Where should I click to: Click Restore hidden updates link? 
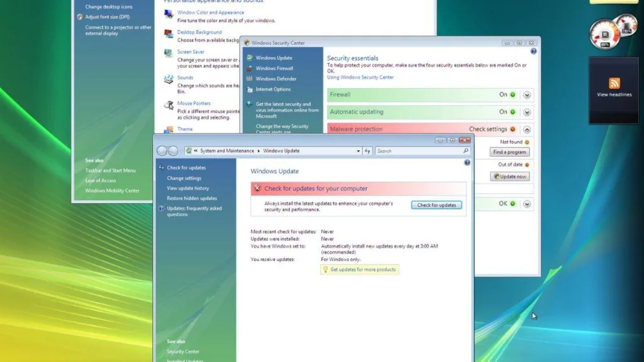192,198
